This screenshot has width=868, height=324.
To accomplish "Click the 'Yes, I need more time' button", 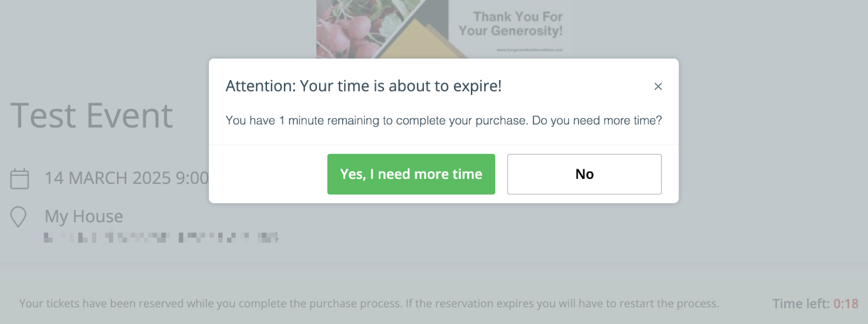I will pos(411,174).
